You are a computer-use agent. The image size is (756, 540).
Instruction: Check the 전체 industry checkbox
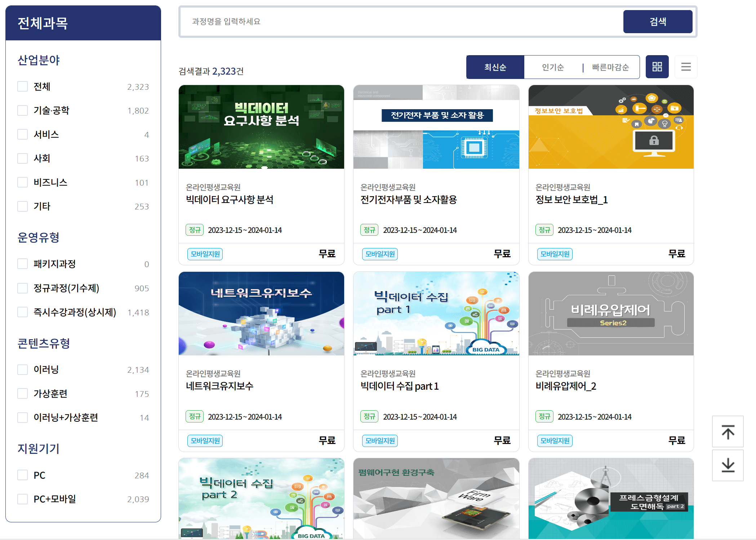coord(22,86)
